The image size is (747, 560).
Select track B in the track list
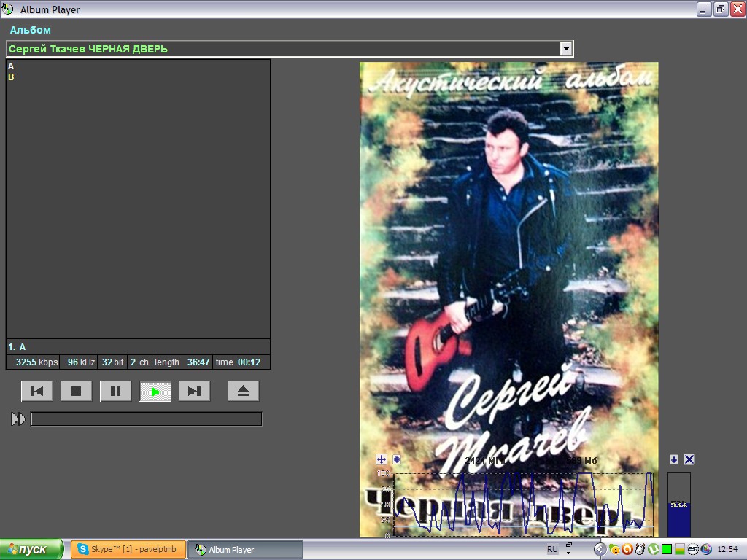click(11, 77)
